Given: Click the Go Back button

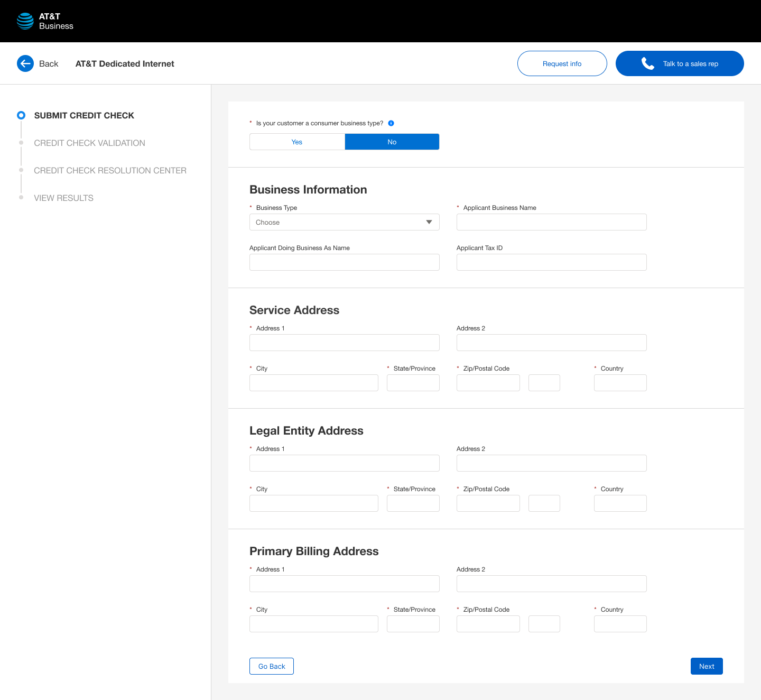Looking at the screenshot, I should click(272, 666).
